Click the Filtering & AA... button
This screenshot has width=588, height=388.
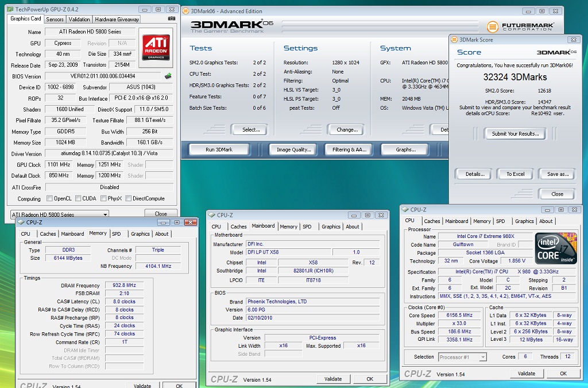[x=349, y=149]
